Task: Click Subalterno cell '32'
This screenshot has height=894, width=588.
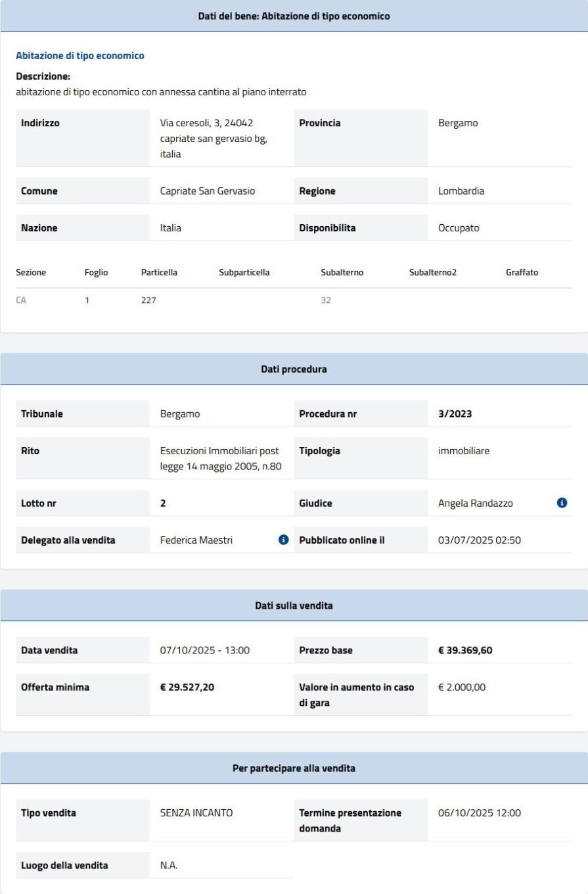Action: [326, 301]
